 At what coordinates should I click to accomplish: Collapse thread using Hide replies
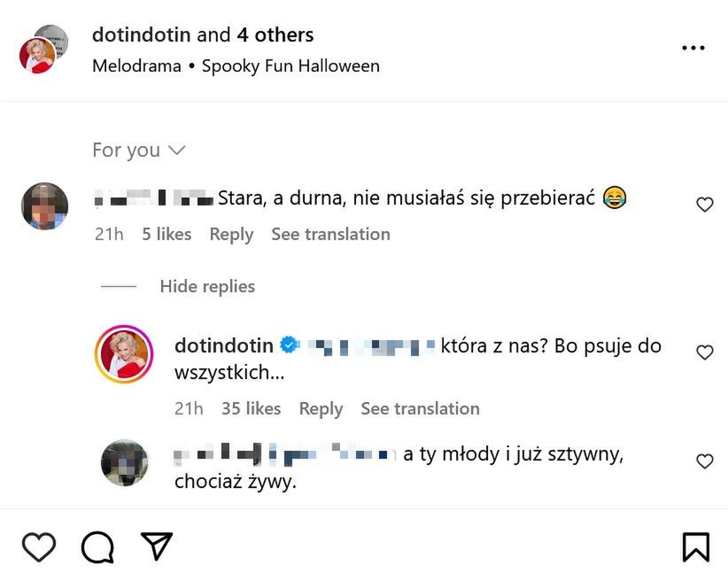pyautogui.click(x=206, y=286)
